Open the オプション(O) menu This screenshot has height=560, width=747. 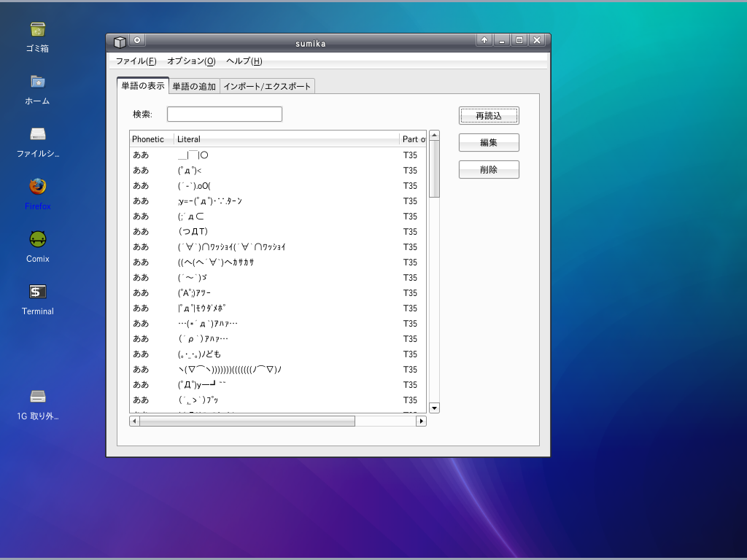(191, 61)
